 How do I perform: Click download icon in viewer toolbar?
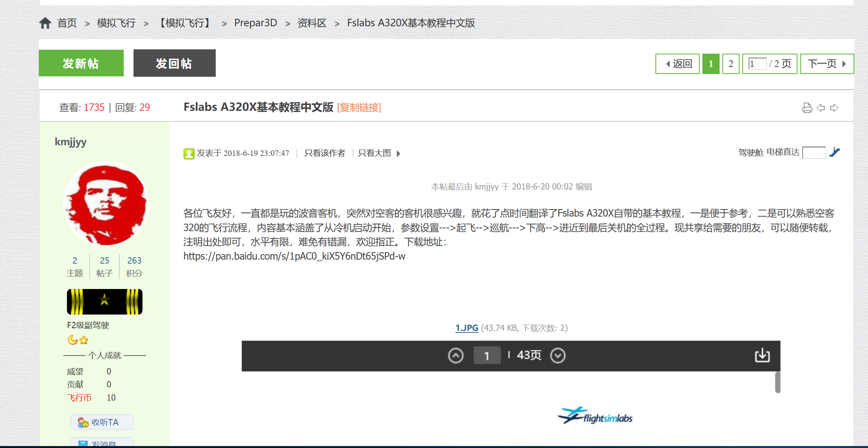click(762, 356)
